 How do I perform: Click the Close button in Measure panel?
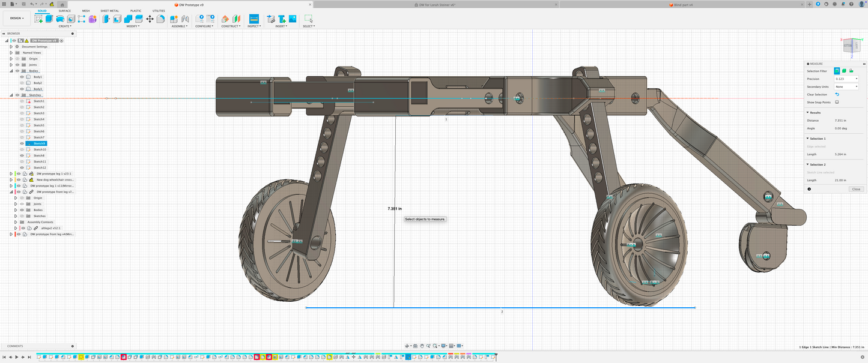click(x=856, y=189)
